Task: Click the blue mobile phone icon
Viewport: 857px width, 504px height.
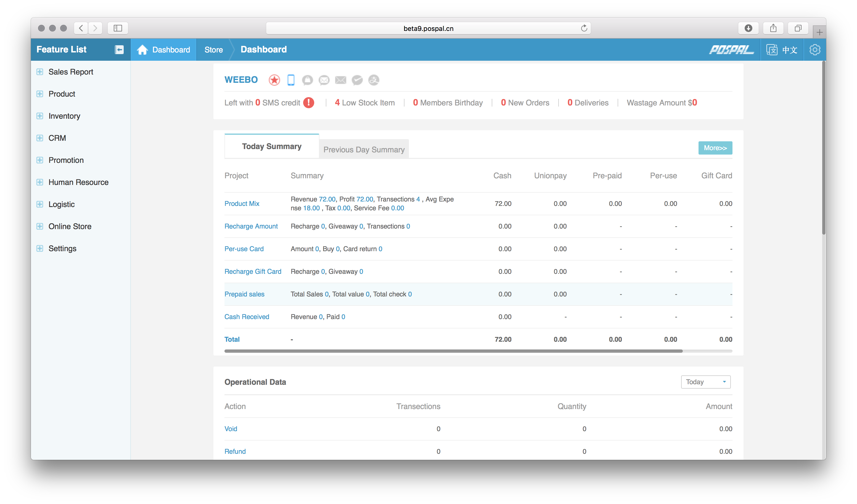Action: pos(291,80)
